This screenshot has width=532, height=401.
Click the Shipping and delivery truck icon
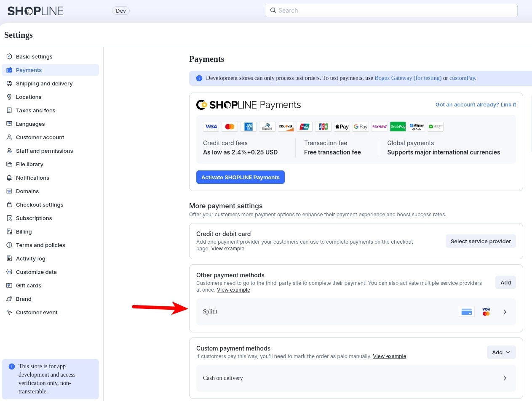point(9,83)
